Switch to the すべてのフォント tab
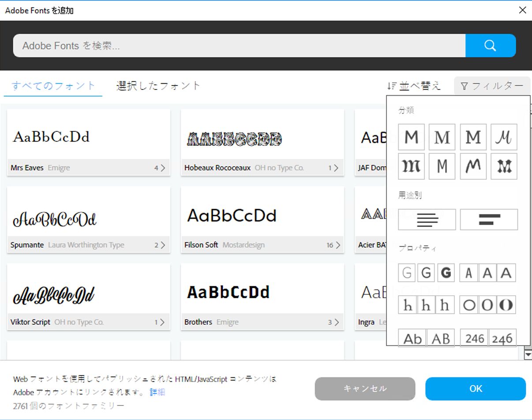This screenshot has width=532, height=420. (x=52, y=86)
